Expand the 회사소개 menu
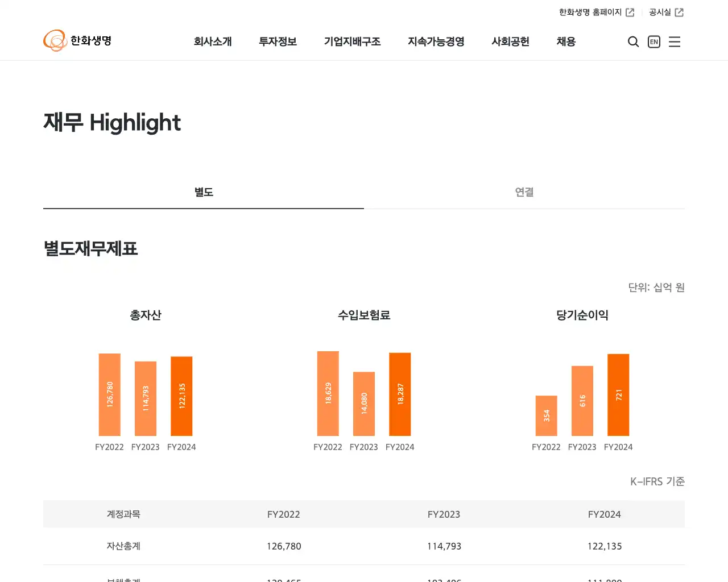Image resolution: width=728 pixels, height=582 pixels. click(213, 41)
